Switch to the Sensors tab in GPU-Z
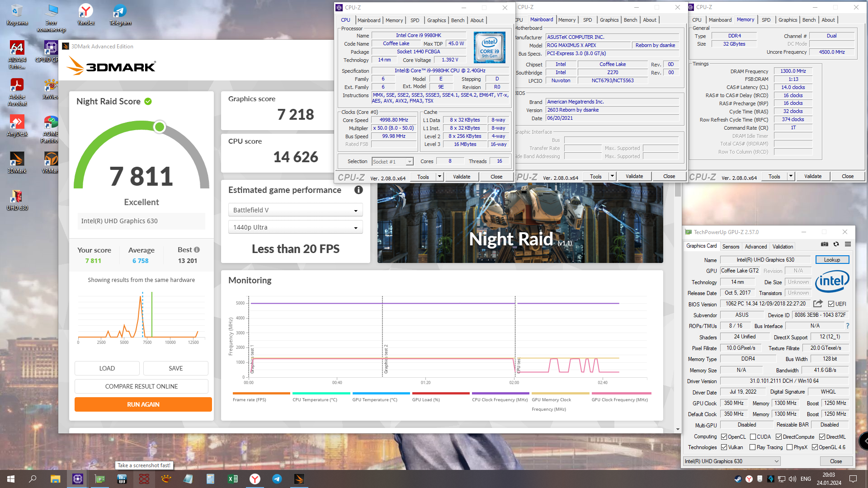The image size is (868, 488). (x=731, y=247)
